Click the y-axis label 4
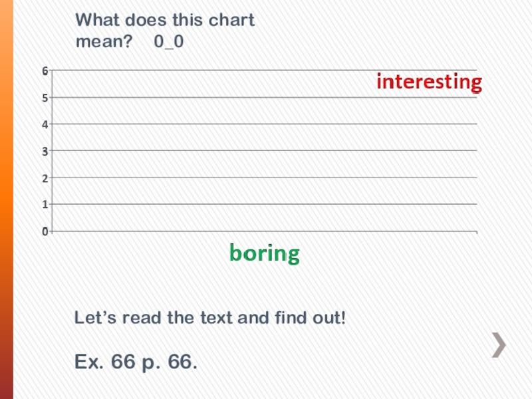This screenshot has height=399, width=532. click(x=45, y=124)
